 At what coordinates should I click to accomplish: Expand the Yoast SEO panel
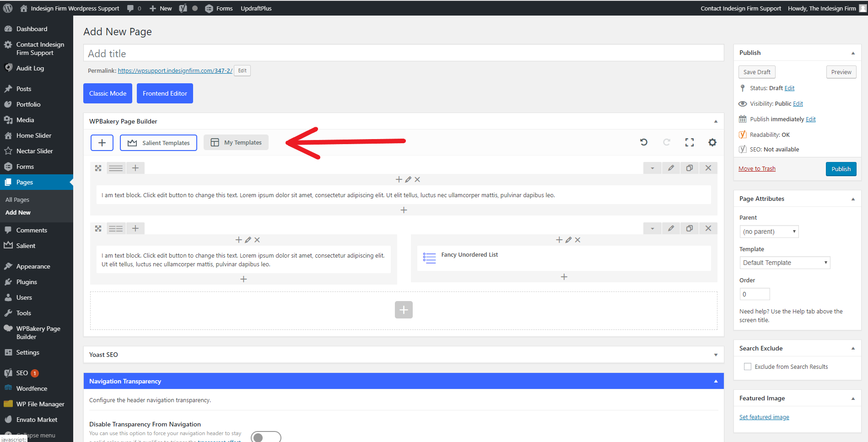(x=716, y=355)
